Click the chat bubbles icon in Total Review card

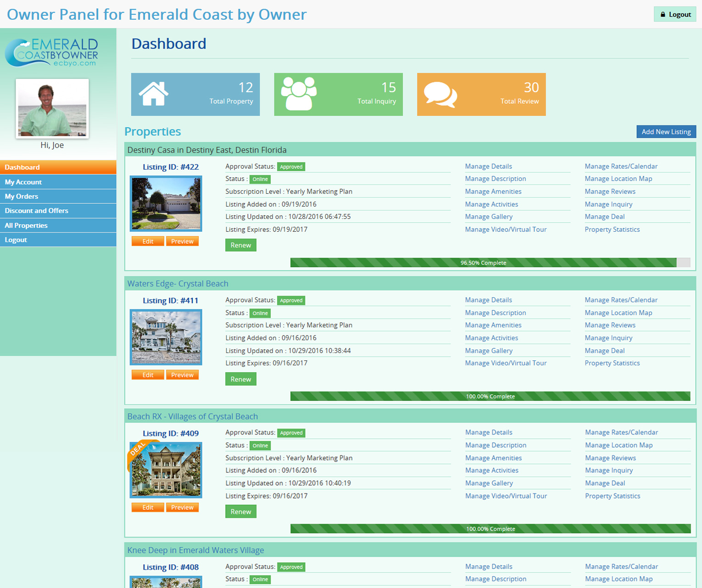(x=440, y=95)
